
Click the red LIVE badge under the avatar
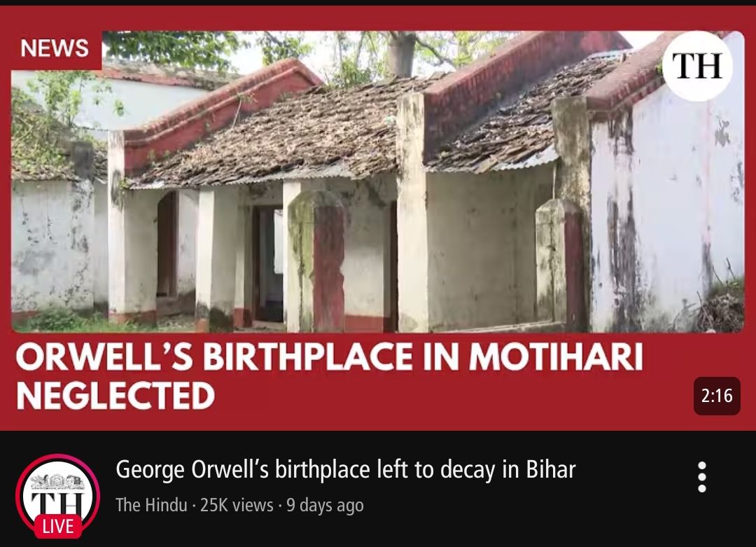pyautogui.click(x=58, y=526)
